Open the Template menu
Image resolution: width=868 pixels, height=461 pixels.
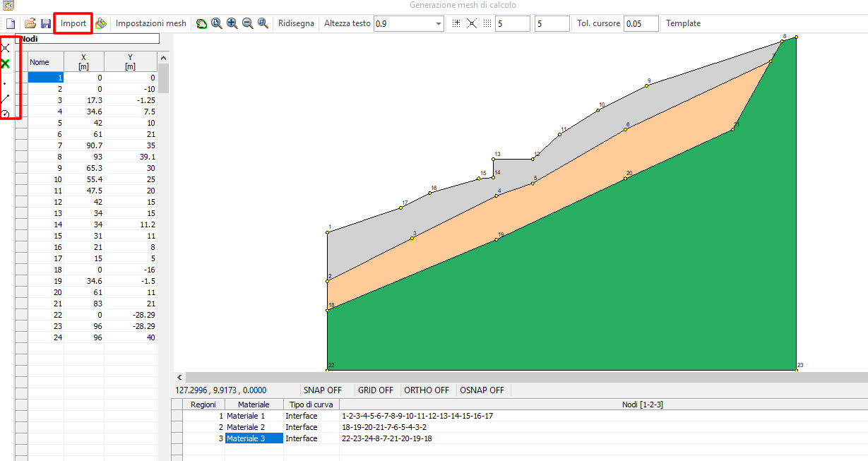pos(683,23)
